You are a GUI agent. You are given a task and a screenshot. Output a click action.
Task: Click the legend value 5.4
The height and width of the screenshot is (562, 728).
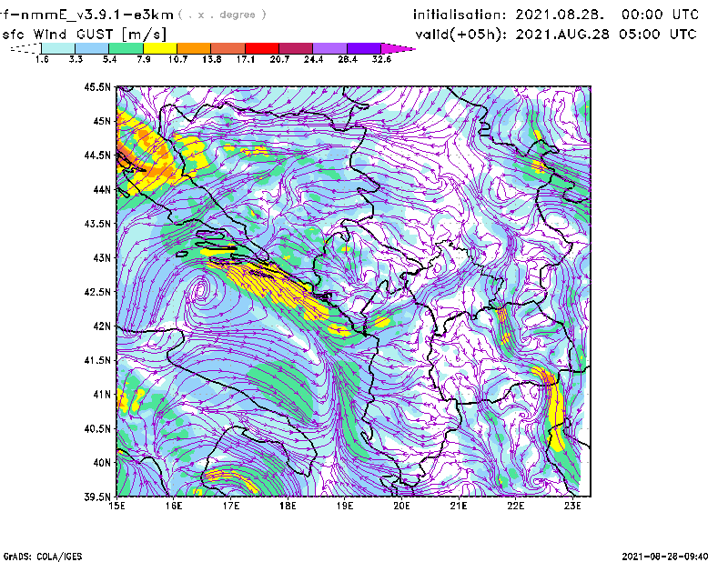pos(109,59)
